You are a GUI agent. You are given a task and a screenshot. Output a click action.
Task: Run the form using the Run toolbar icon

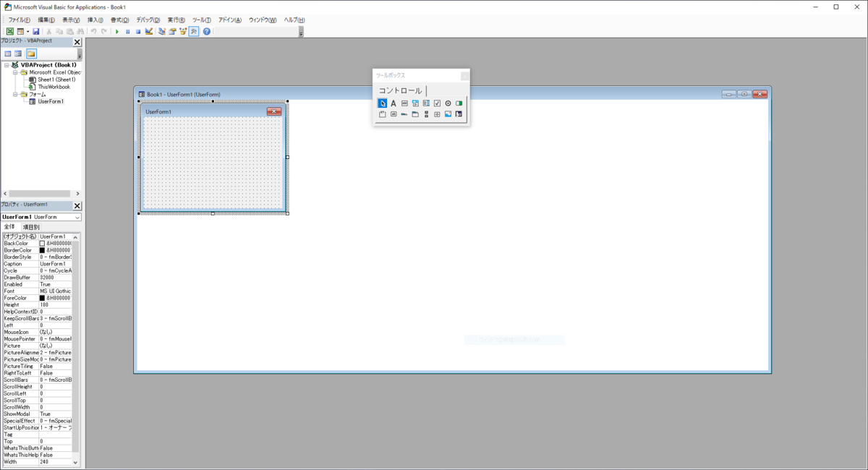click(117, 30)
